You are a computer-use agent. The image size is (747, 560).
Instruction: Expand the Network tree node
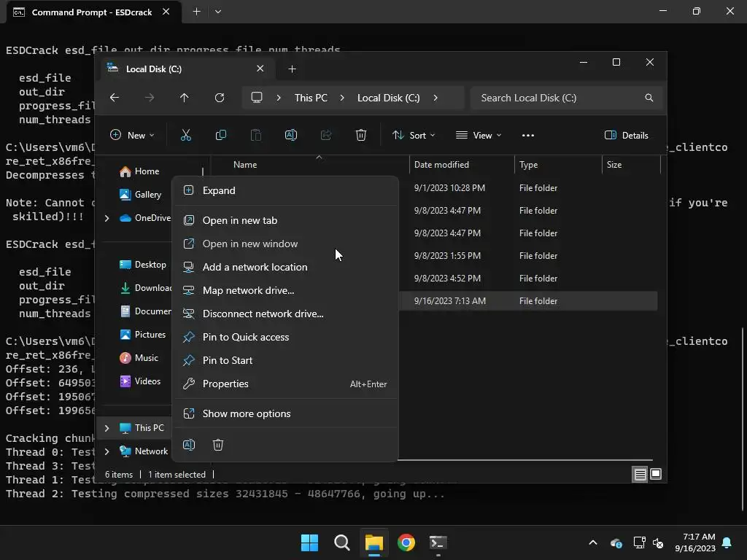pos(107,451)
